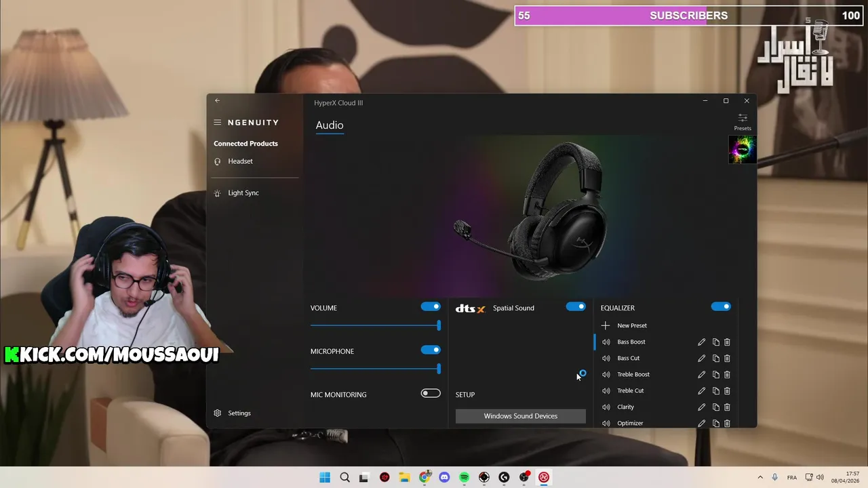Image resolution: width=868 pixels, height=488 pixels.
Task: Enable Mic Monitoring
Action: tap(431, 393)
